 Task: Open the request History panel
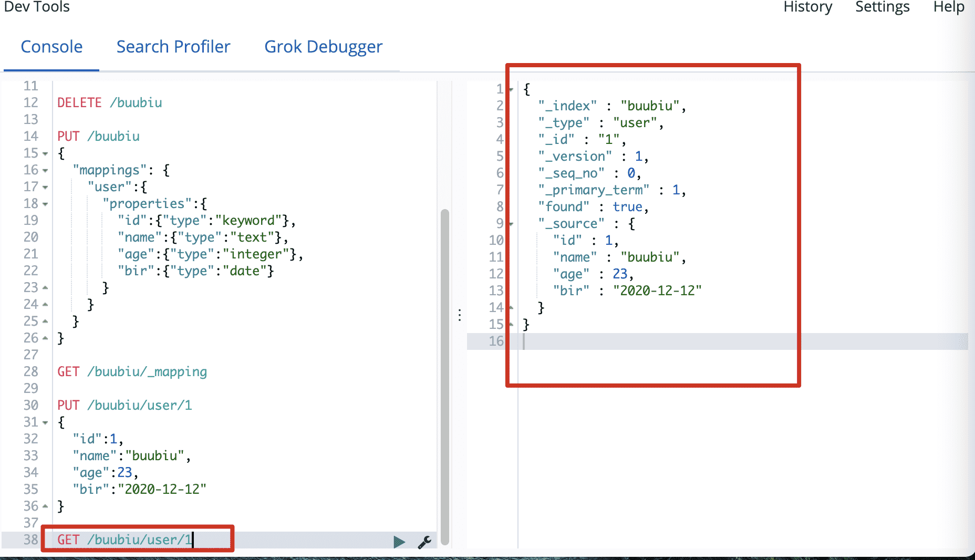(807, 7)
